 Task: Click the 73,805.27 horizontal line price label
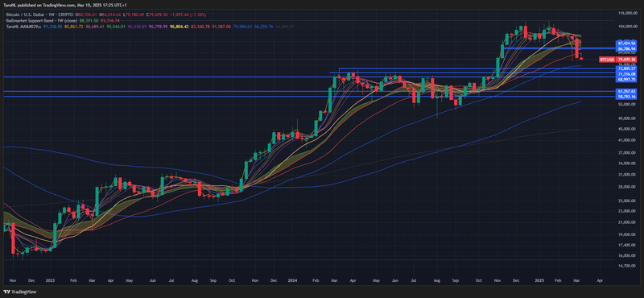(x=625, y=68)
